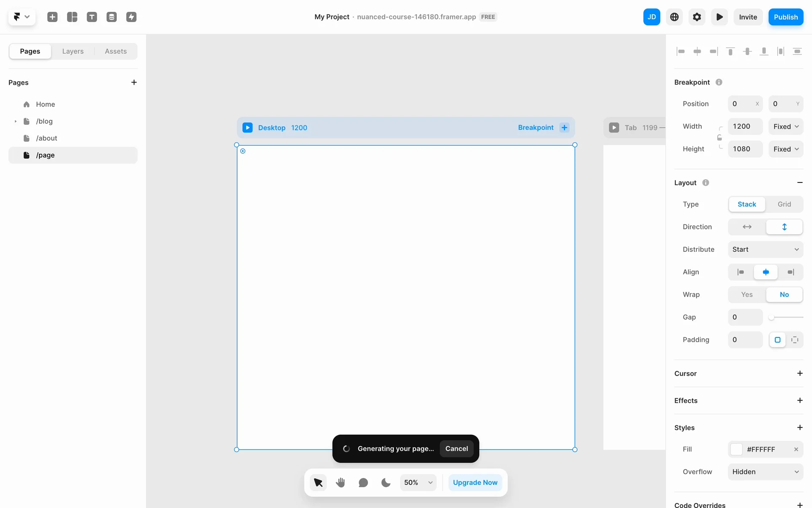Cancel the page generation
This screenshot has width=812, height=508.
(x=456, y=449)
